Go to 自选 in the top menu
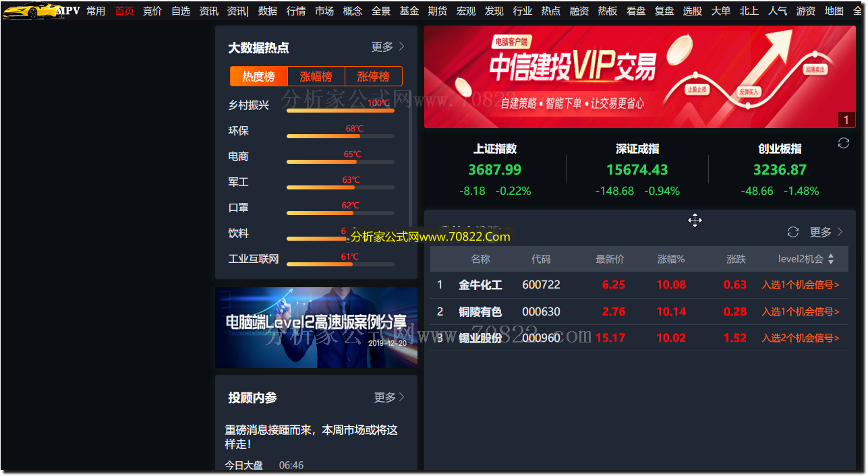Image resolution: width=868 pixels, height=476 pixels. (x=181, y=11)
